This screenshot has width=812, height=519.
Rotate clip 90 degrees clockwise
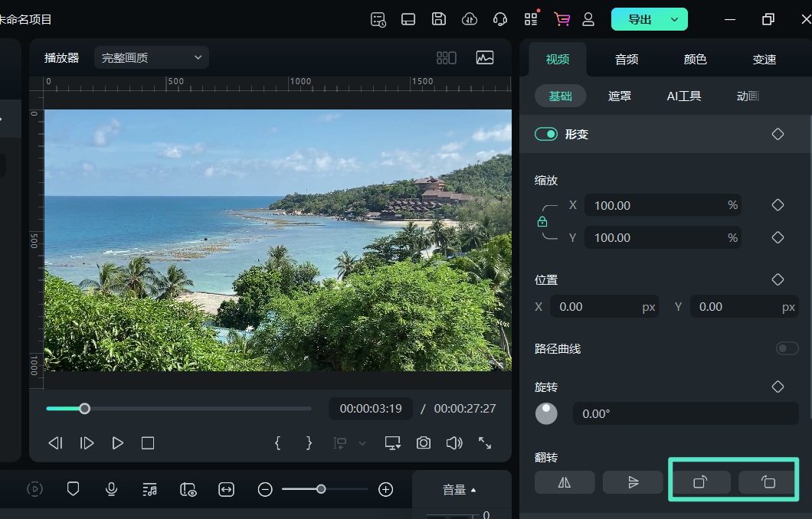pyautogui.click(x=700, y=482)
